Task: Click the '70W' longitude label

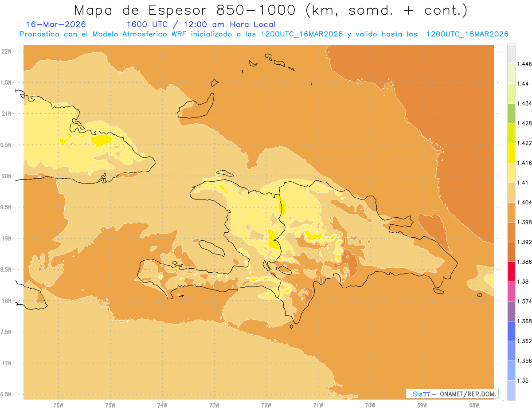Action: [x=370, y=405]
